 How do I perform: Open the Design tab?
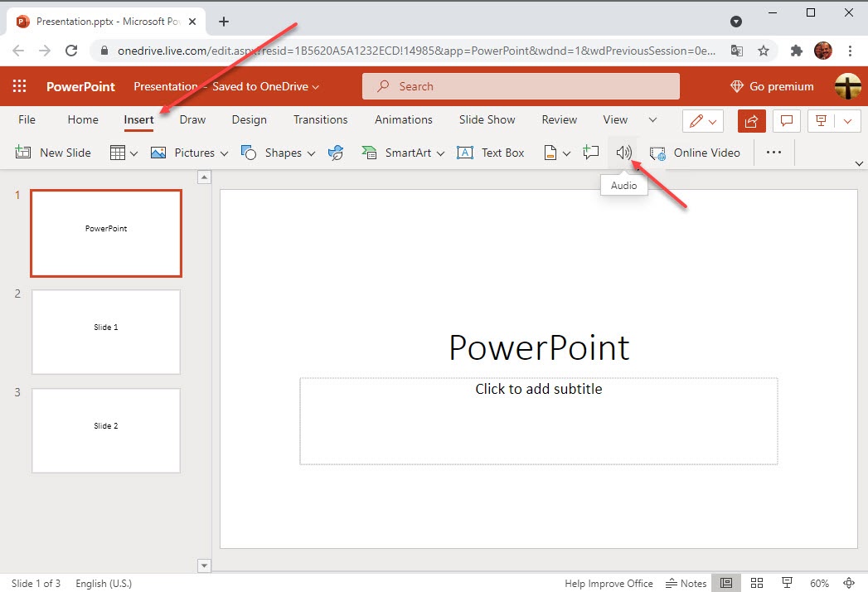pyautogui.click(x=249, y=119)
